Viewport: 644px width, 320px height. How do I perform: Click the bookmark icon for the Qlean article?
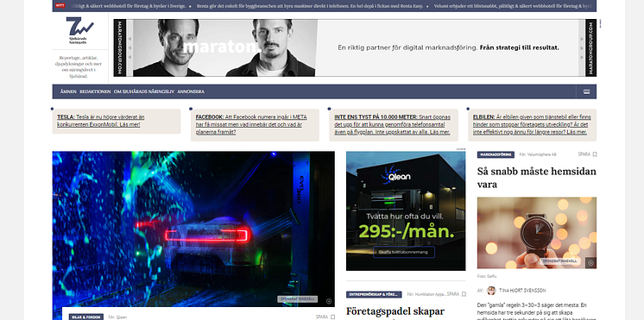[332, 317]
